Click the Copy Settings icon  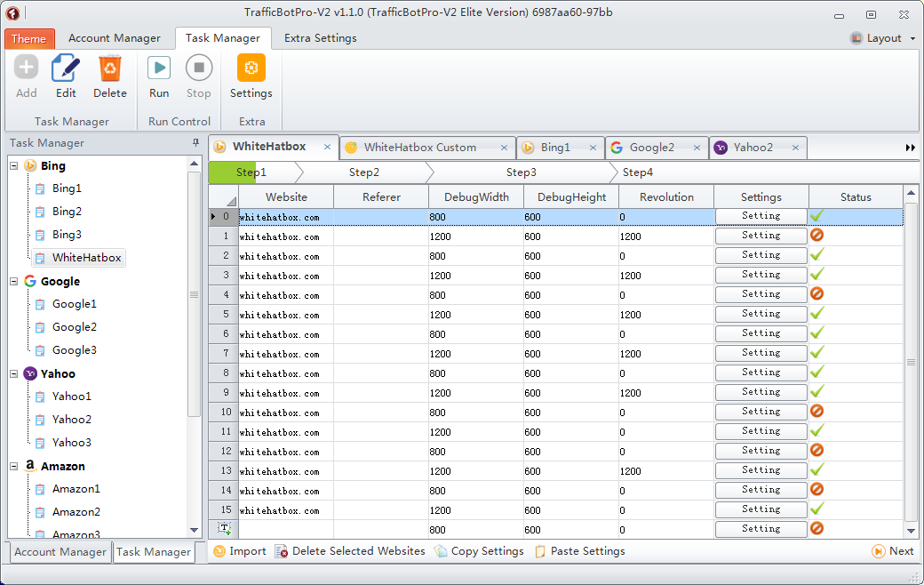441,551
